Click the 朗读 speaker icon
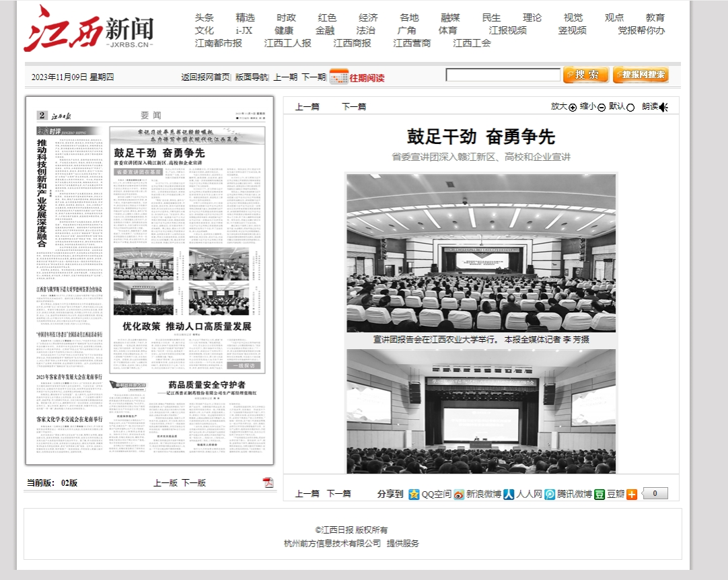 [x=663, y=108]
